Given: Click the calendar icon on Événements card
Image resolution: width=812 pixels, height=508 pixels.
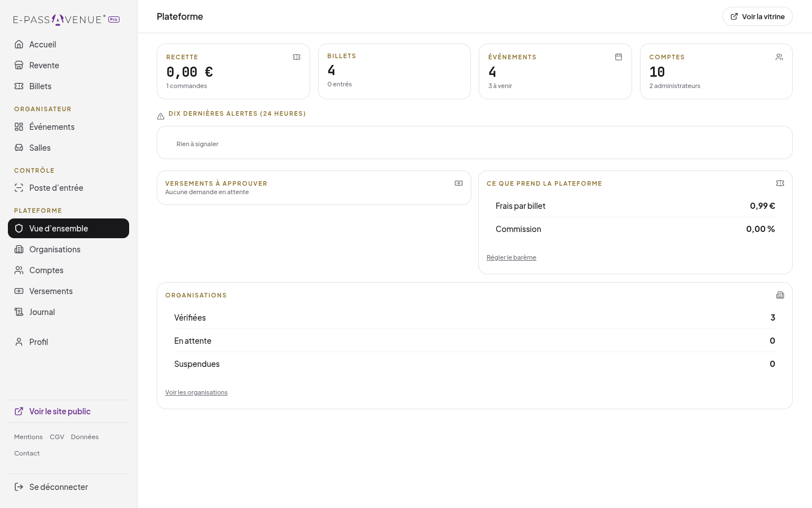Looking at the screenshot, I should [619, 57].
